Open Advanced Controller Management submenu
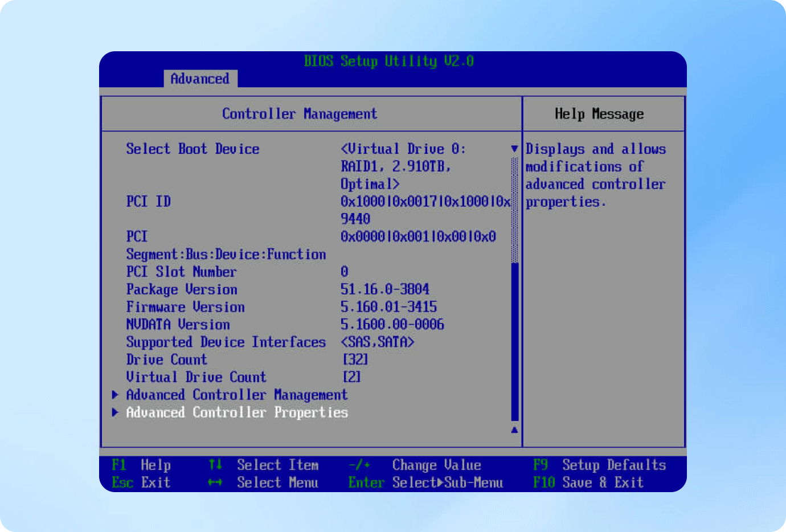Screen dimensions: 786x532 tap(236, 395)
